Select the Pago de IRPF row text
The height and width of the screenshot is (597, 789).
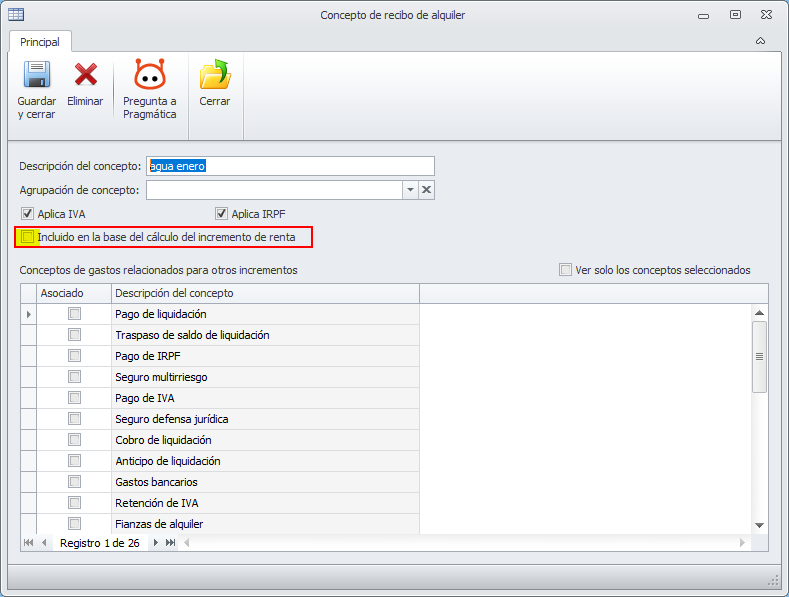(x=147, y=356)
